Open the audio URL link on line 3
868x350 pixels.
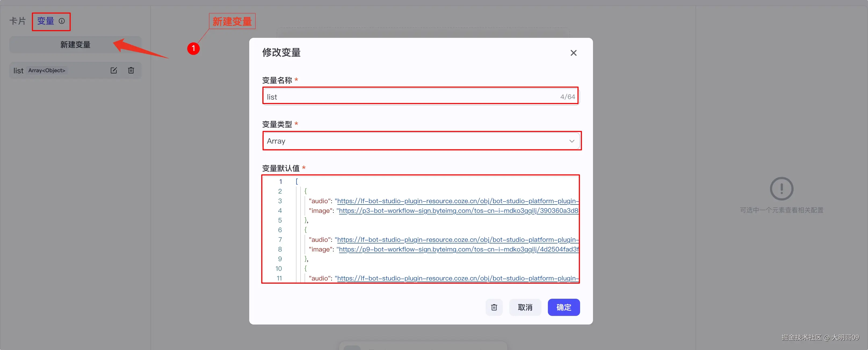(x=457, y=201)
